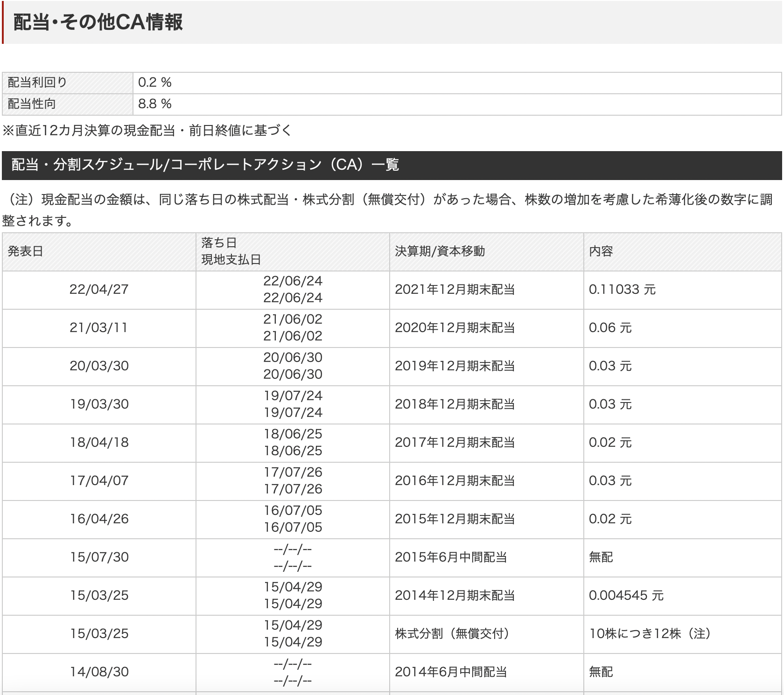Select announcement date 22/04/27
Screen dimensions: 784x695
click(x=99, y=290)
